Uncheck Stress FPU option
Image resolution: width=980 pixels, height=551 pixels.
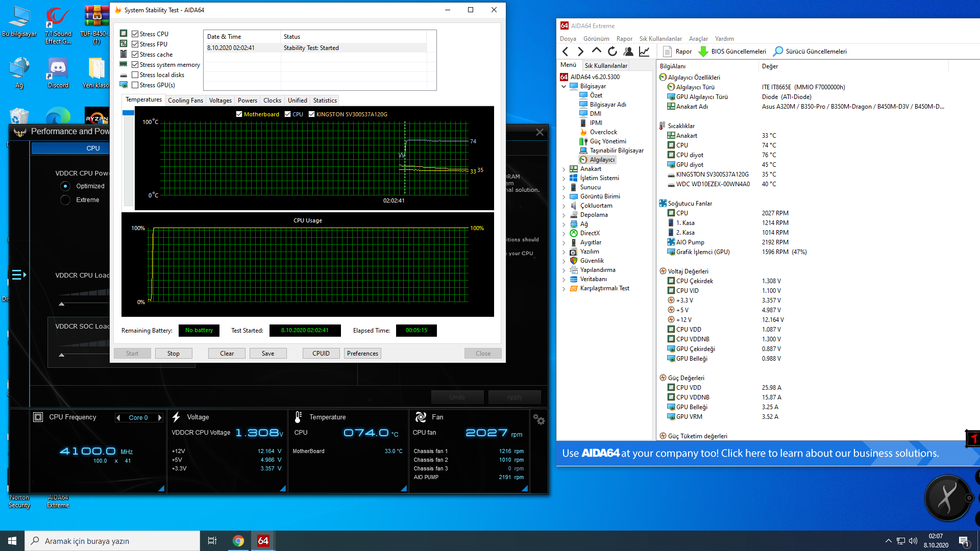tap(135, 44)
